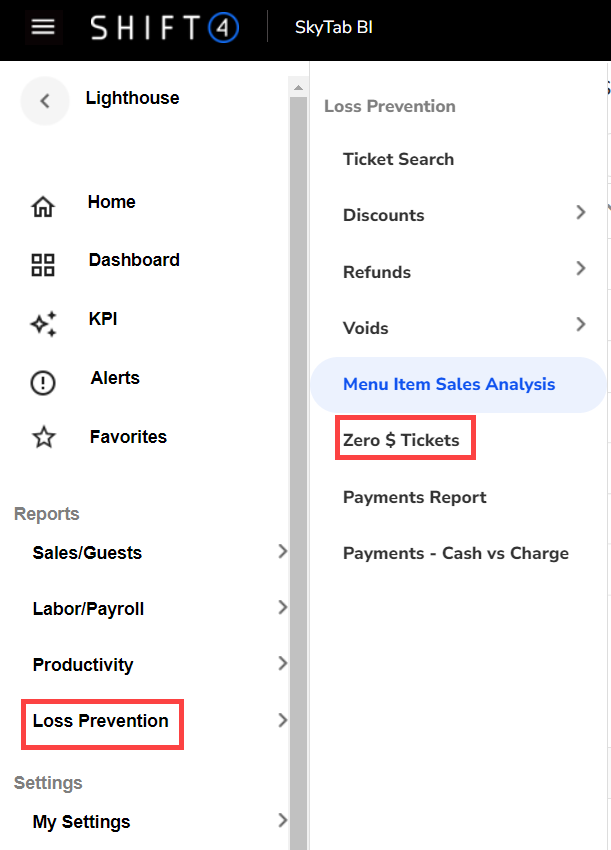Click the KPI sparkle icon
611x850 pixels.
(43, 323)
